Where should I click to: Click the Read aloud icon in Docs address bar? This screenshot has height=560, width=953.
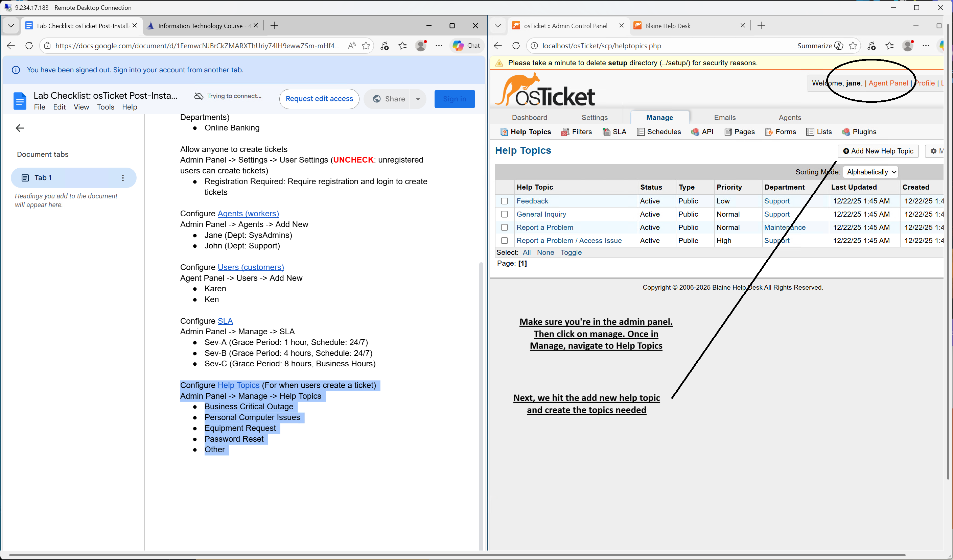pyautogui.click(x=352, y=46)
